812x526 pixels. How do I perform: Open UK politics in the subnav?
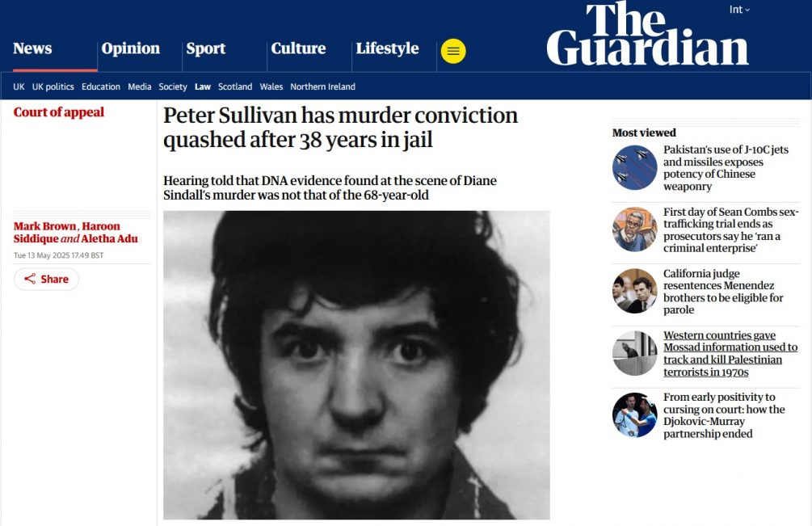(x=53, y=87)
